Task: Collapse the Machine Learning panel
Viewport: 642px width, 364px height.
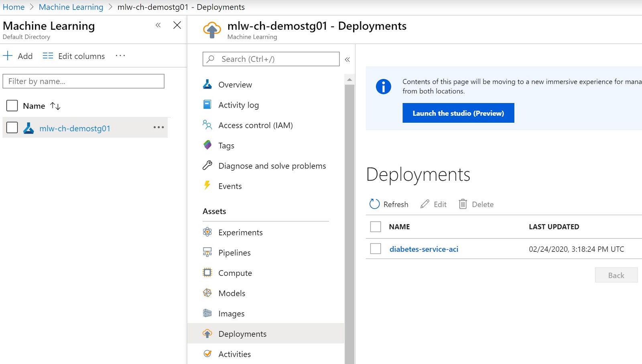Action: 158,25
